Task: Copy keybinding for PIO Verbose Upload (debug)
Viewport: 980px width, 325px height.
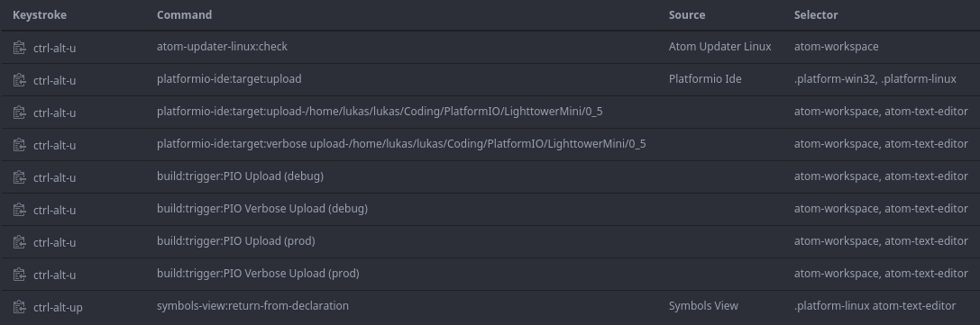Action: click(x=20, y=210)
